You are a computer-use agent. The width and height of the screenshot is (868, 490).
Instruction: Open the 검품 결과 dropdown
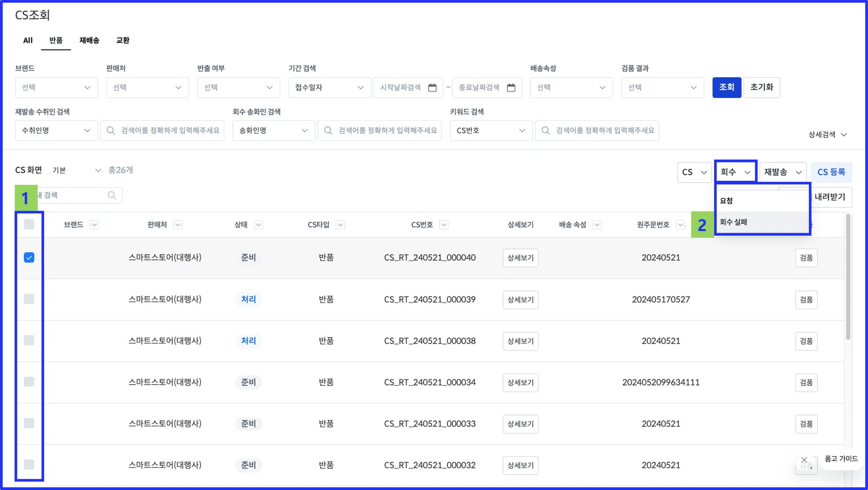coord(662,87)
